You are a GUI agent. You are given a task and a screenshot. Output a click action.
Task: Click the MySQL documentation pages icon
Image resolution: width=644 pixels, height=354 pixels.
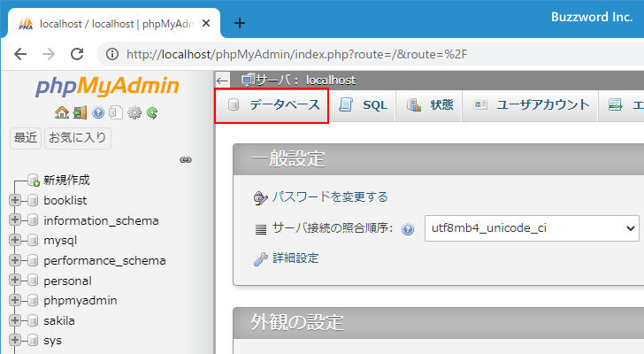[116, 112]
